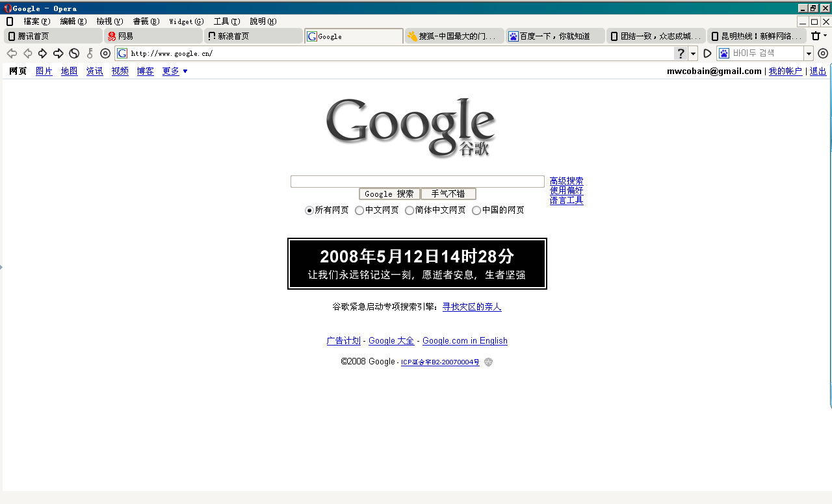Open the 檔案 menu
This screenshot has width=832, height=504.
(37, 21)
